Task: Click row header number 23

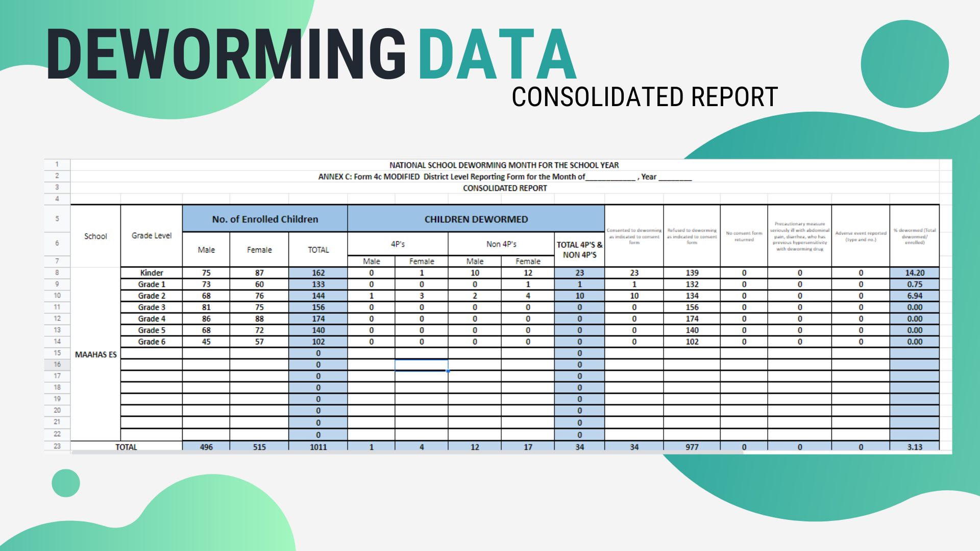Action: (x=57, y=446)
